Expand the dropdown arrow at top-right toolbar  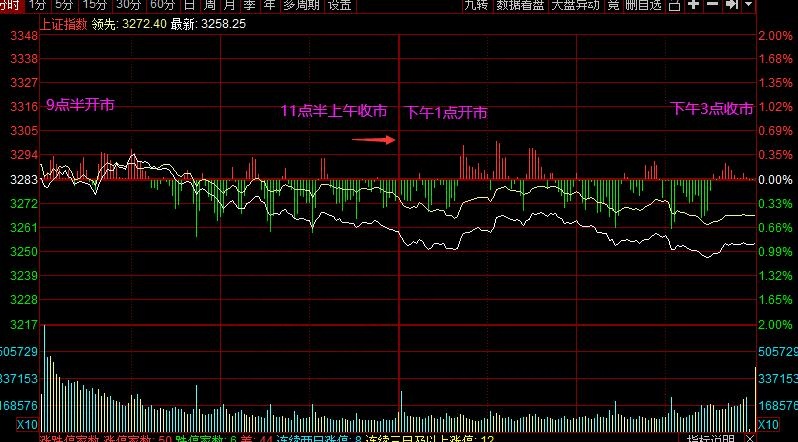749,6
